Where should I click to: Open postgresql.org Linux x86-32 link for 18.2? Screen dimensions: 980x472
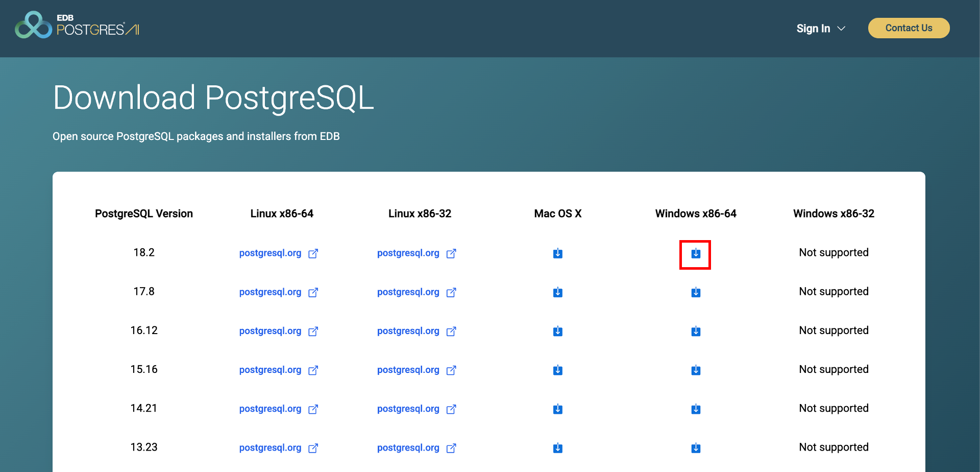coord(416,253)
